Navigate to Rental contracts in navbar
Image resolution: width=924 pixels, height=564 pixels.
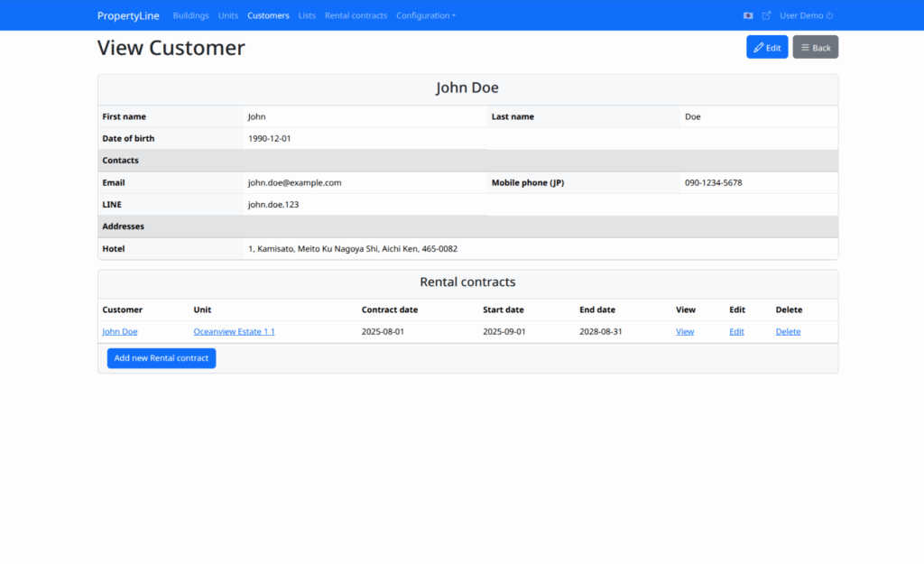pos(356,15)
